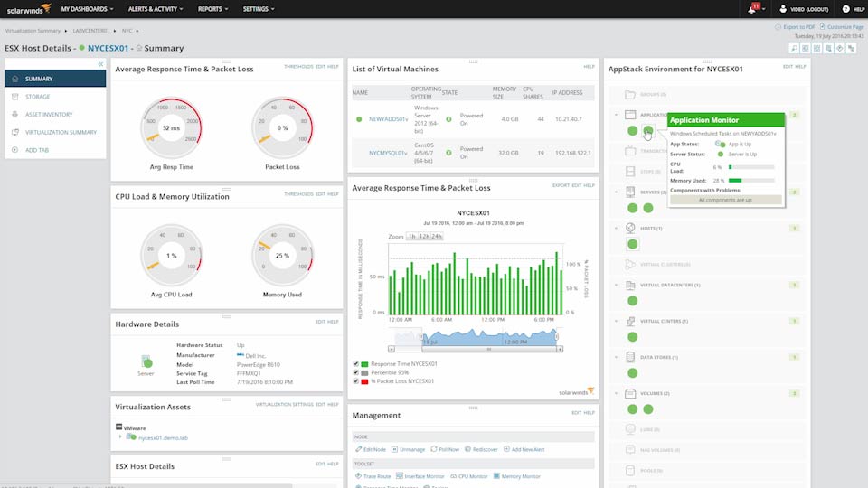Open the Summary tab
Viewport: 868px width, 488px height.
(x=55, y=79)
